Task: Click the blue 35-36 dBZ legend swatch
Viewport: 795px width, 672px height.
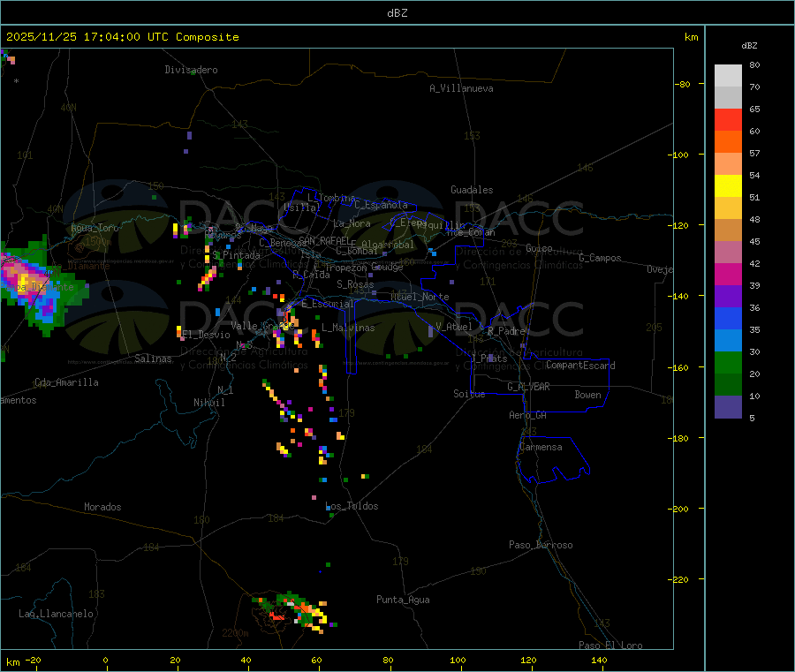Action: click(728, 318)
